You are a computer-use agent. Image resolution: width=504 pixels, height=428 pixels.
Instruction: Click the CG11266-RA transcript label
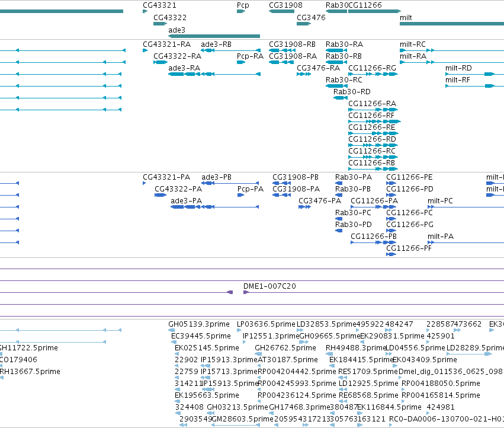click(x=372, y=104)
